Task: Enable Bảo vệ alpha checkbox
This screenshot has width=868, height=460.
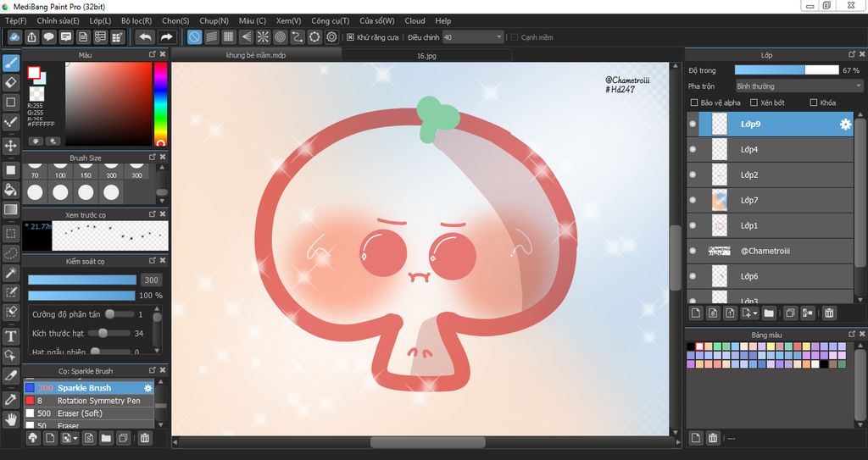Action: (694, 103)
